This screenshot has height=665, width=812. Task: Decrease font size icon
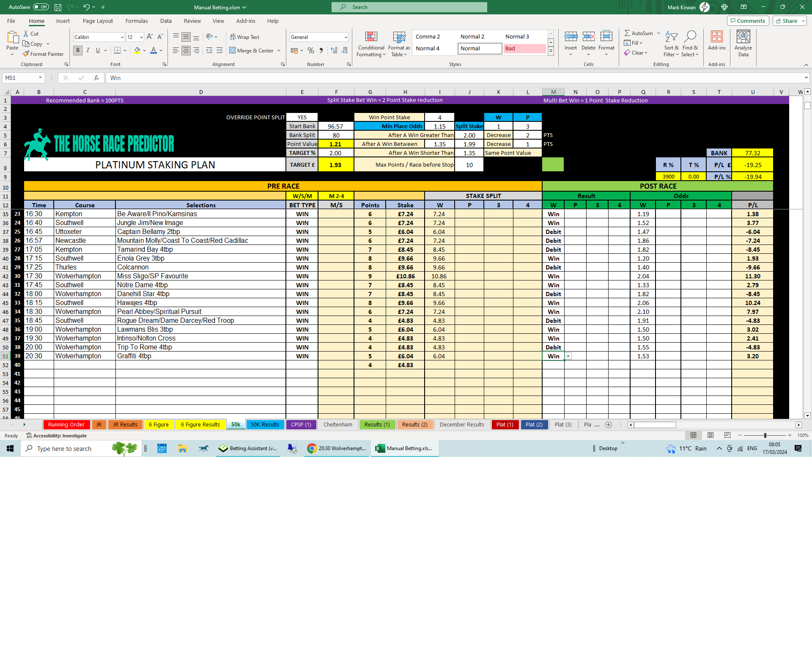(160, 37)
